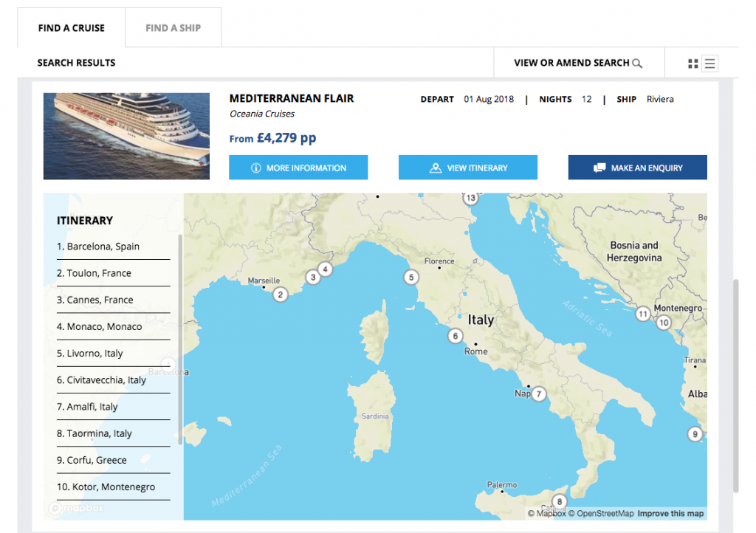Select itinerary stop 5. Livorno, Italy
The height and width of the screenshot is (533, 756).
click(113, 354)
